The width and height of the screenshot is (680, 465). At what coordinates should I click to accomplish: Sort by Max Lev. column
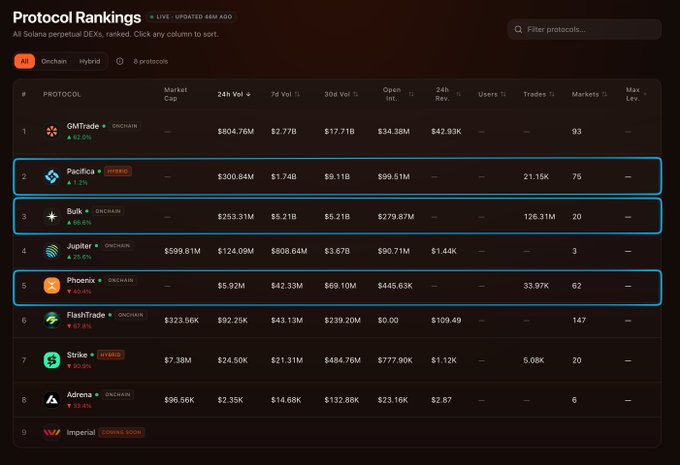636,94
